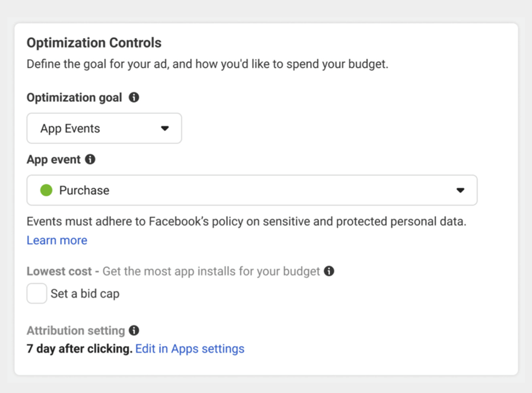Click the caret arrow in Purchase box

point(460,190)
